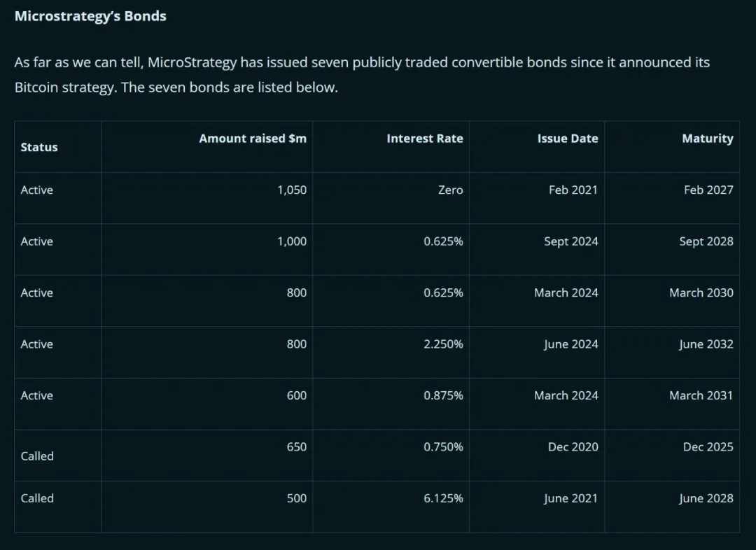Select the March 2030 maturity cell
The height and width of the screenshot is (550, 756).
tap(701, 292)
